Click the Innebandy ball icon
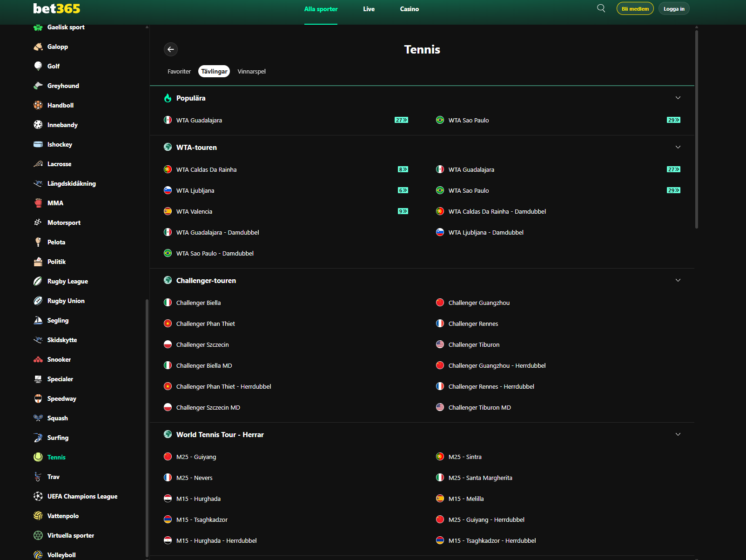This screenshot has height=560, width=746. [38, 125]
